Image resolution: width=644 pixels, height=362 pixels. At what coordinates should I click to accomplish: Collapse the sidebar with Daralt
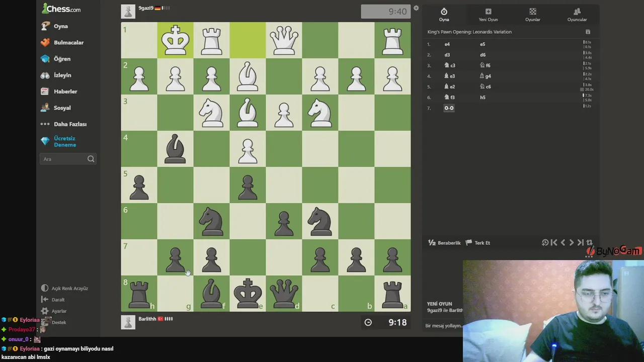coord(53,300)
